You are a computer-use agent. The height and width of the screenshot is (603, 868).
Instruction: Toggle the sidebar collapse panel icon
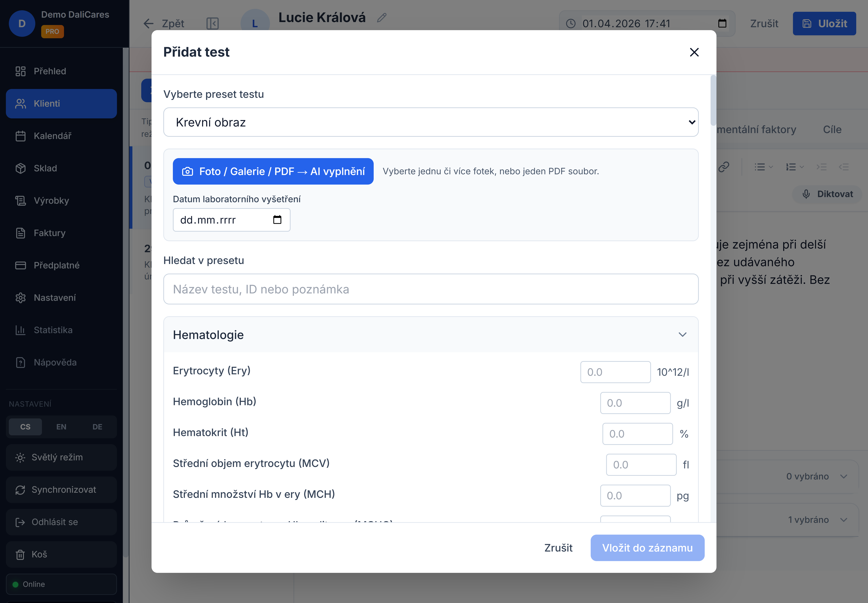point(212,23)
